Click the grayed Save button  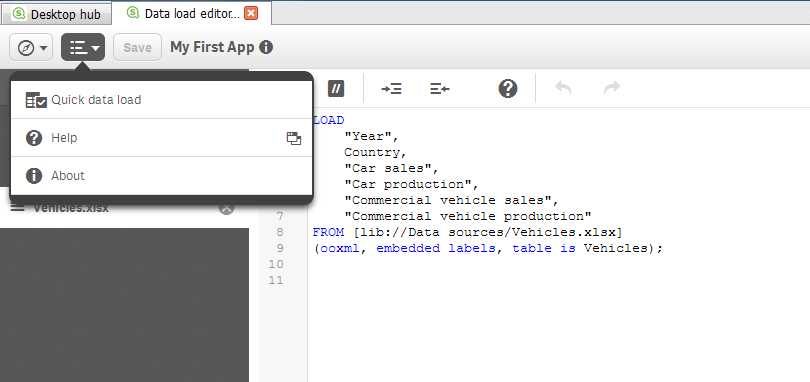point(137,48)
